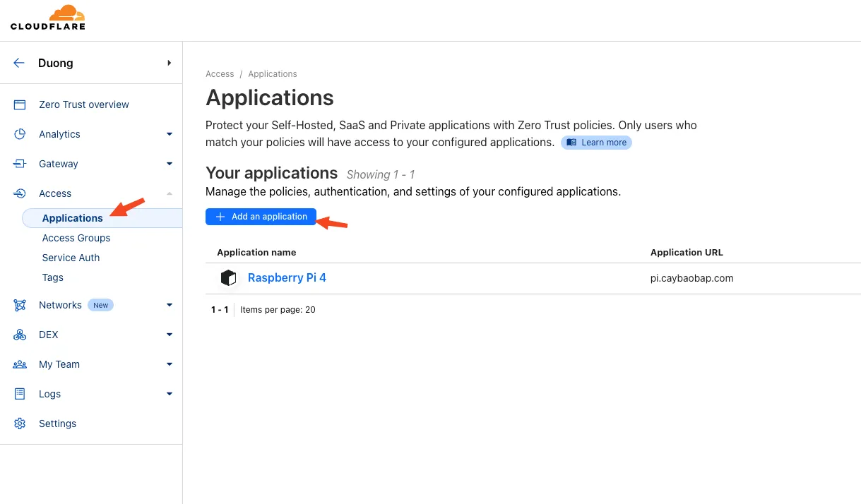This screenshot has height=504, width=861.
Task: Expand the Gateway menu
Action: 169,163
